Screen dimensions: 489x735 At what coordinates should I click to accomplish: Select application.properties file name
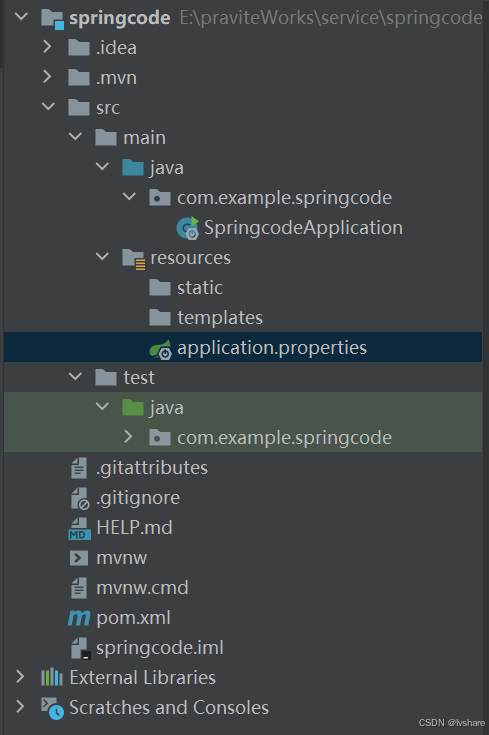pos(272,348)
